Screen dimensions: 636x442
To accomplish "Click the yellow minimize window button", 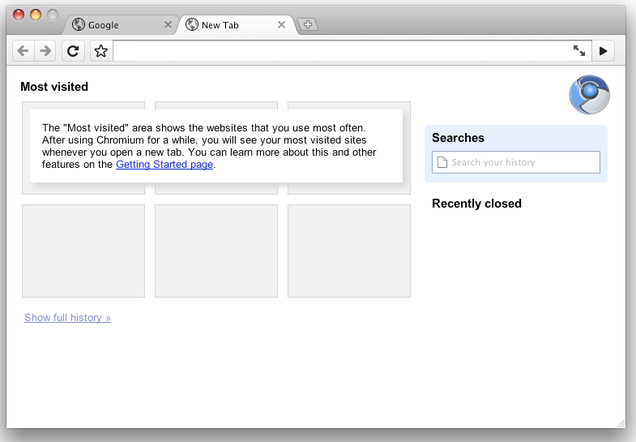I will 36,15.
